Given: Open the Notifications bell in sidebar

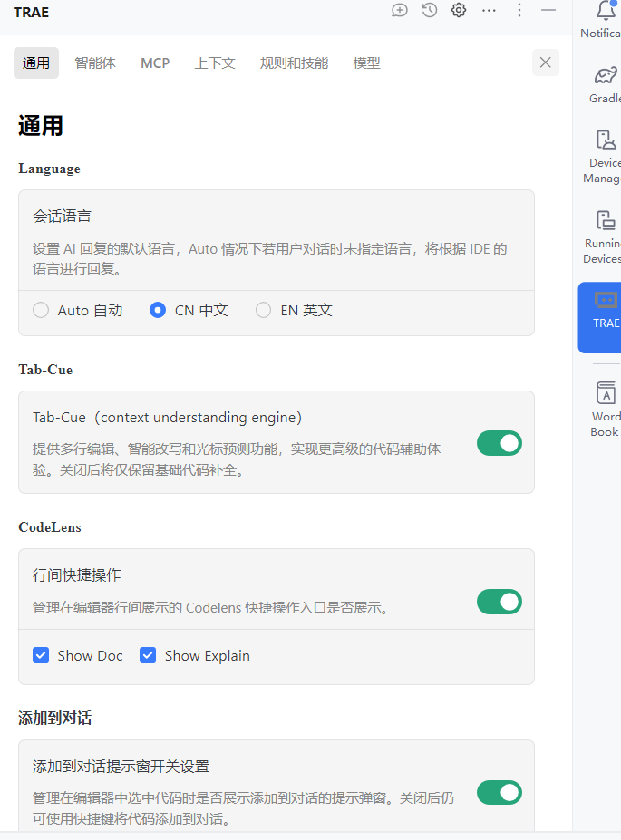Looking at the screenshot, I should click(x=606, y=13).
